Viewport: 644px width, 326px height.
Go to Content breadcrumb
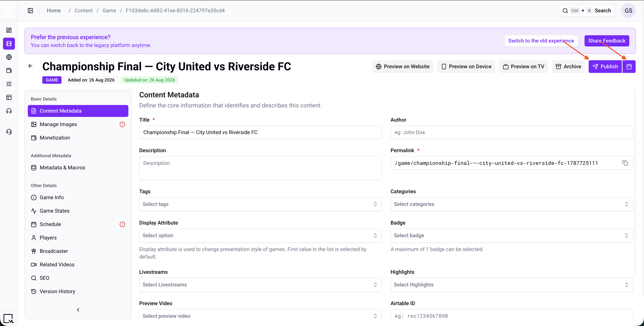(x=83, y=10)
